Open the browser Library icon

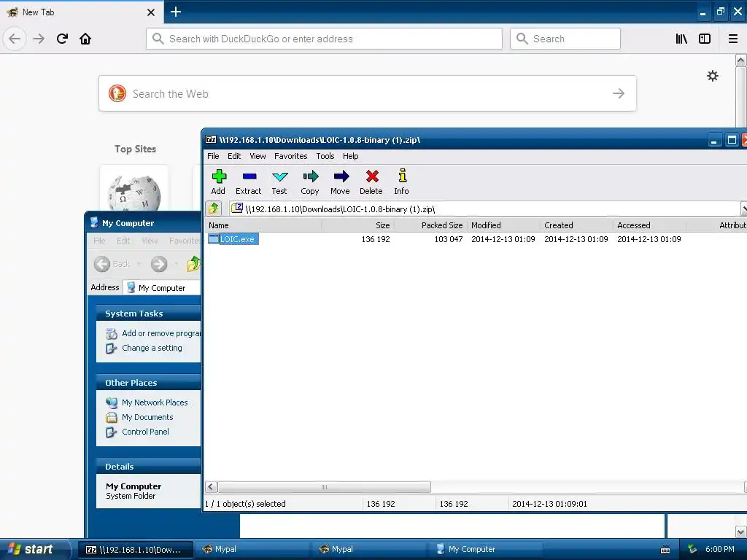[681, 39]
